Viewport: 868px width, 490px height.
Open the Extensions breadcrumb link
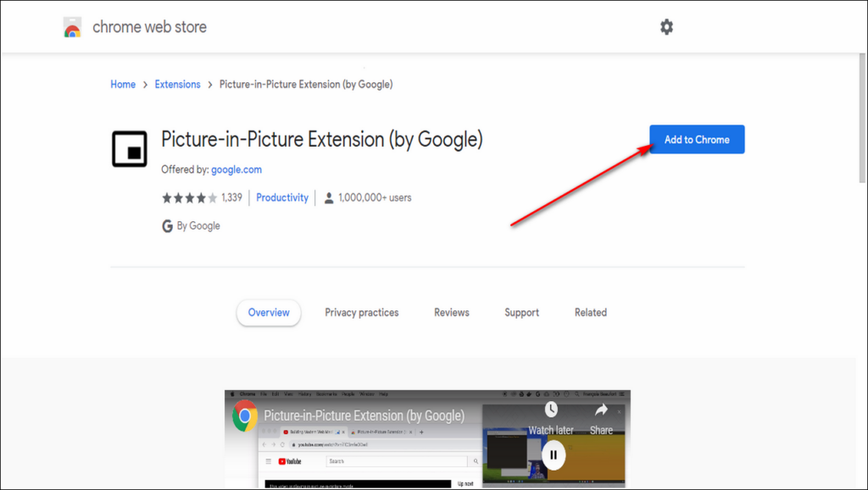(178, 84)
